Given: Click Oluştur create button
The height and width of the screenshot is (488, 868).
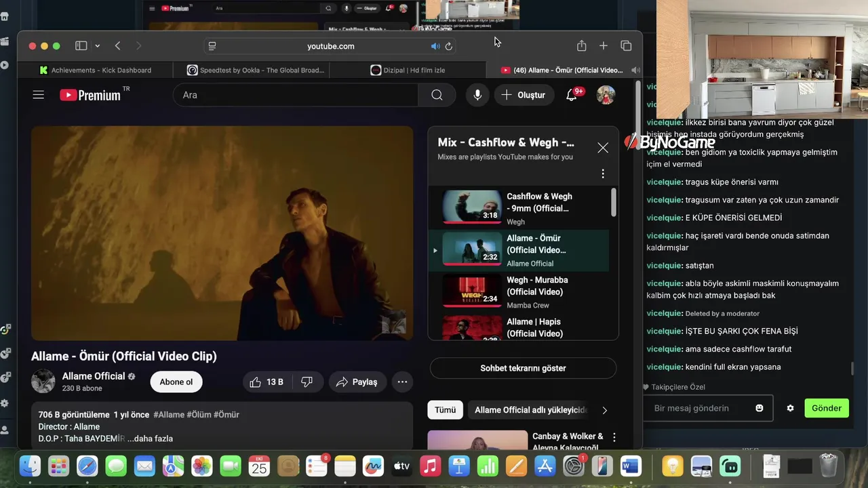Looking at the screenshot, I should click(x=523, y=95).
